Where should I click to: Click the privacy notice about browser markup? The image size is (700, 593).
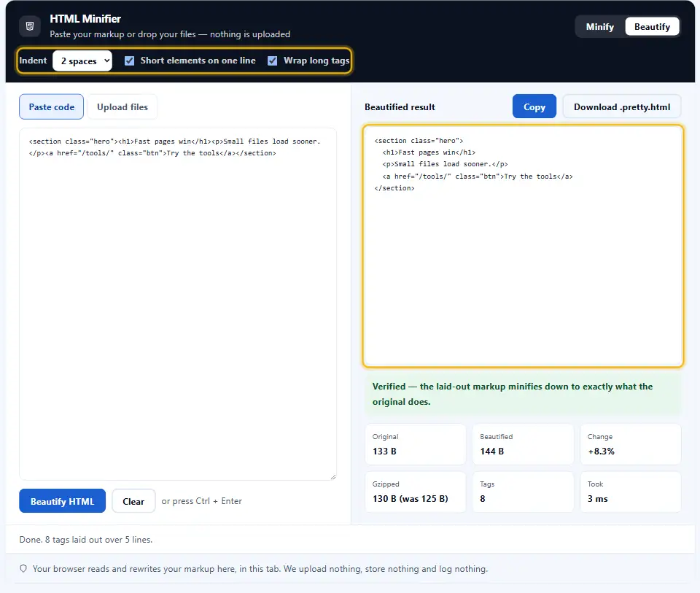(260, 568)
